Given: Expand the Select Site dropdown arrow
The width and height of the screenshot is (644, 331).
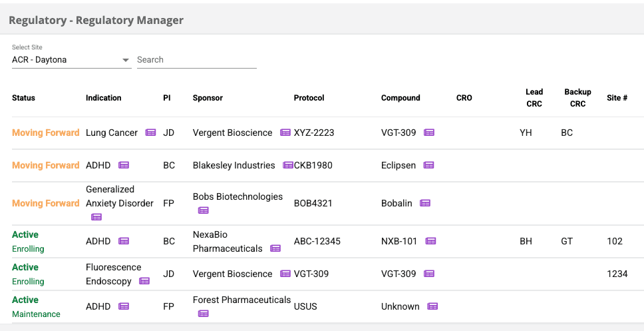Looking at the screenshot, I should [126, 61].
